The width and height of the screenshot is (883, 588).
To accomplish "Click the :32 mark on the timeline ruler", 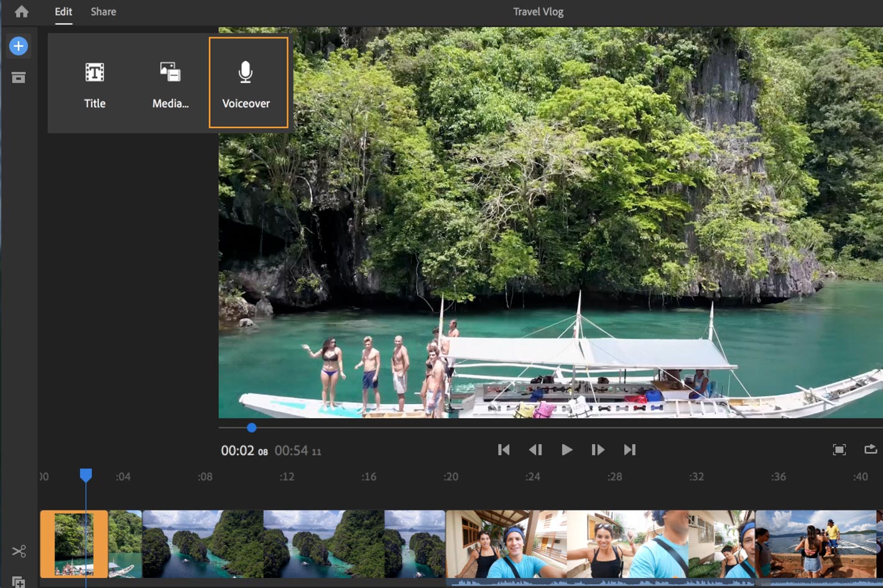I will (x=696, y=477).
